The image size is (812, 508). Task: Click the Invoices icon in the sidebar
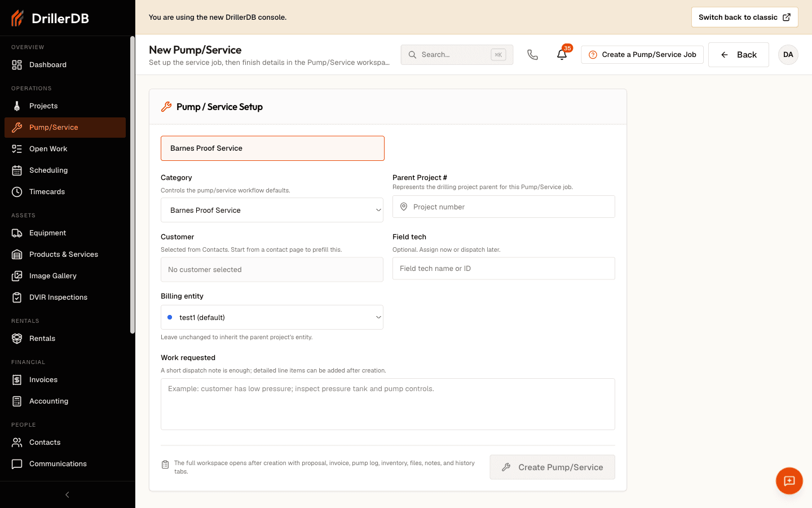(17, 380)
